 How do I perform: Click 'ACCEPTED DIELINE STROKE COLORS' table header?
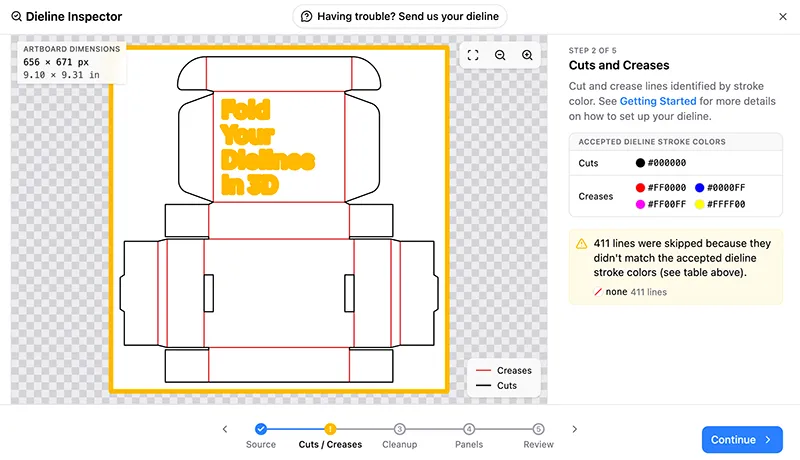pyautogui.click(x=652, y=142)
